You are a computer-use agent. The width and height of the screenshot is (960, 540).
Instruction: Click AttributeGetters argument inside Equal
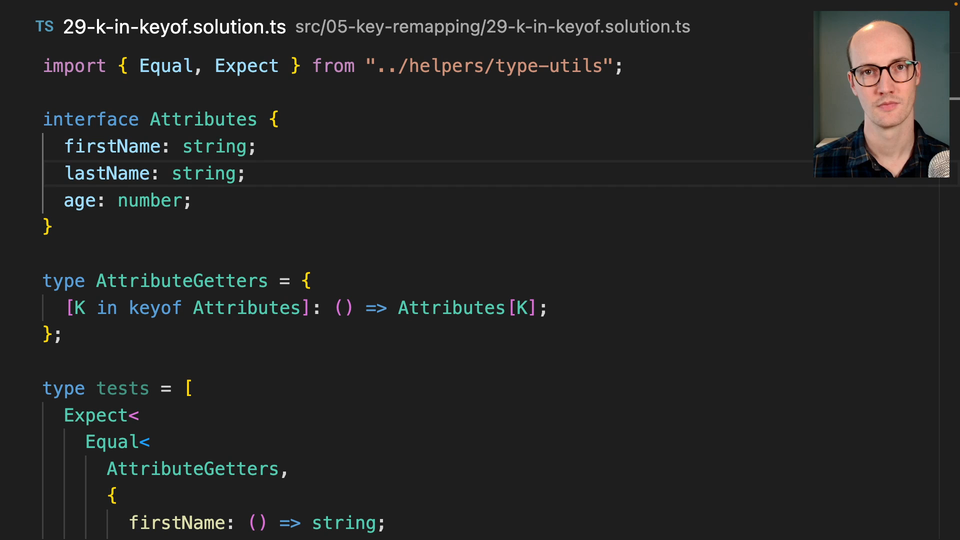pyautogui.click(x=192, y=469)
